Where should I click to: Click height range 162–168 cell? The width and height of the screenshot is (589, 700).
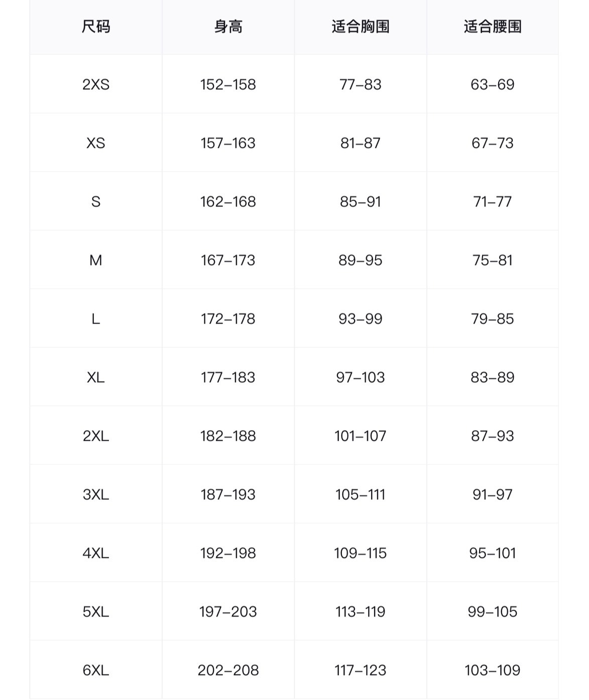(228, 202)
